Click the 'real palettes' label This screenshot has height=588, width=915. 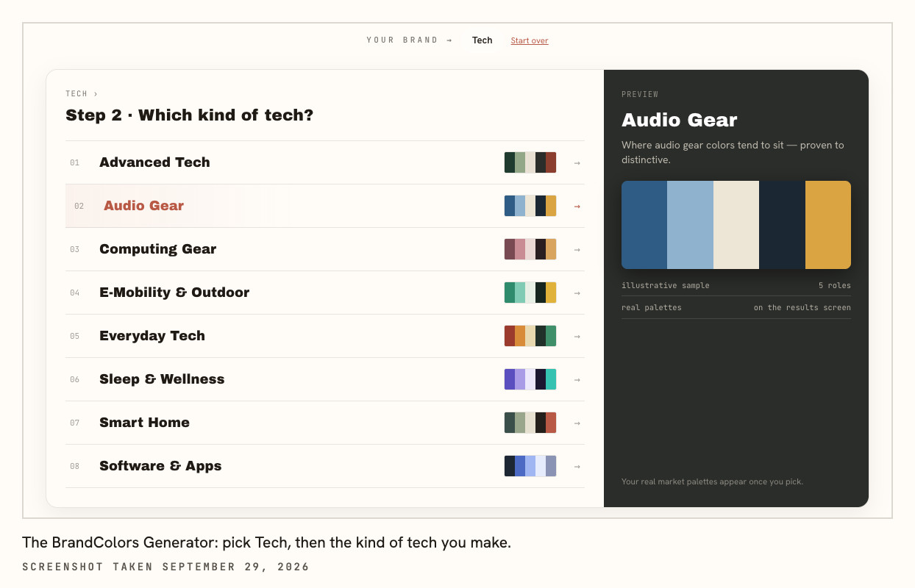click(x=652, y=307)
